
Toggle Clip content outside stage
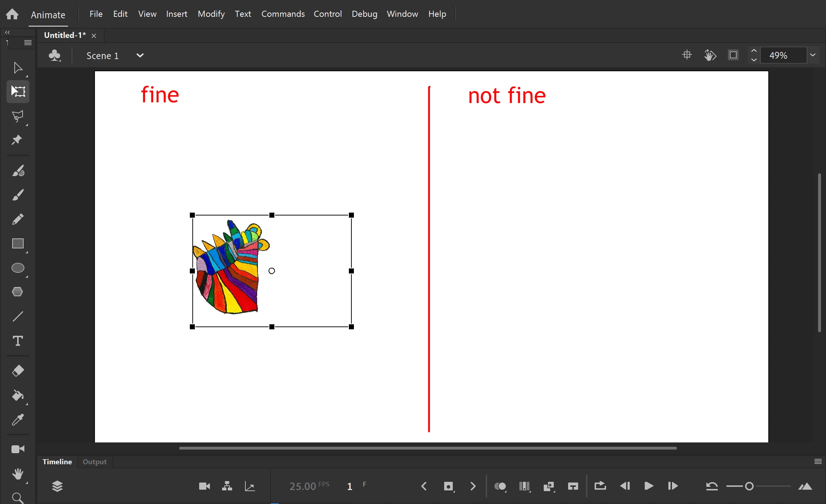click(733, 55)
